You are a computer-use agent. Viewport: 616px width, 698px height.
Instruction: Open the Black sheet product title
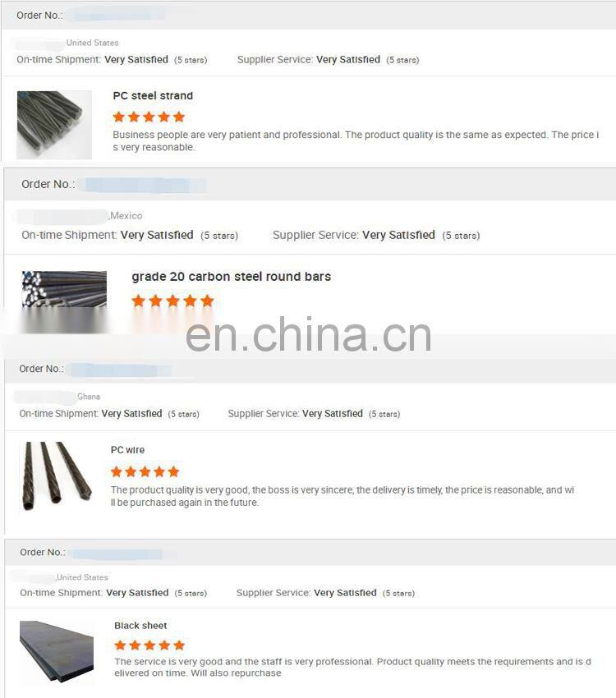(140, 626)
